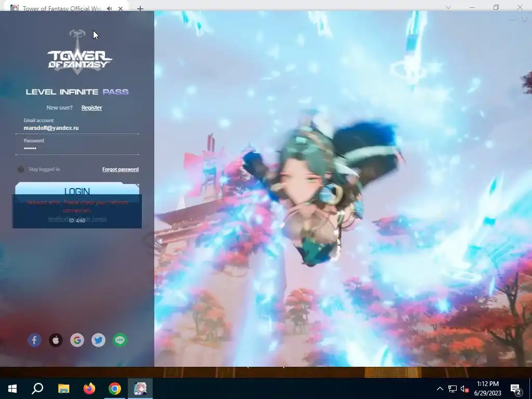
Task: Open the tab search chevron in the title bar
Action: (x=448, y=7)
